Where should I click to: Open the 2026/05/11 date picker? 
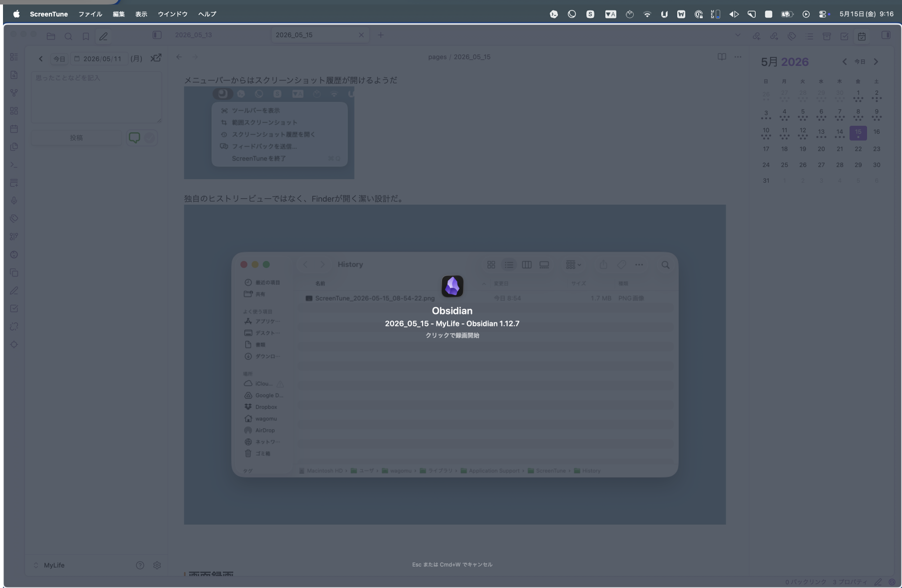click(99, 59)
